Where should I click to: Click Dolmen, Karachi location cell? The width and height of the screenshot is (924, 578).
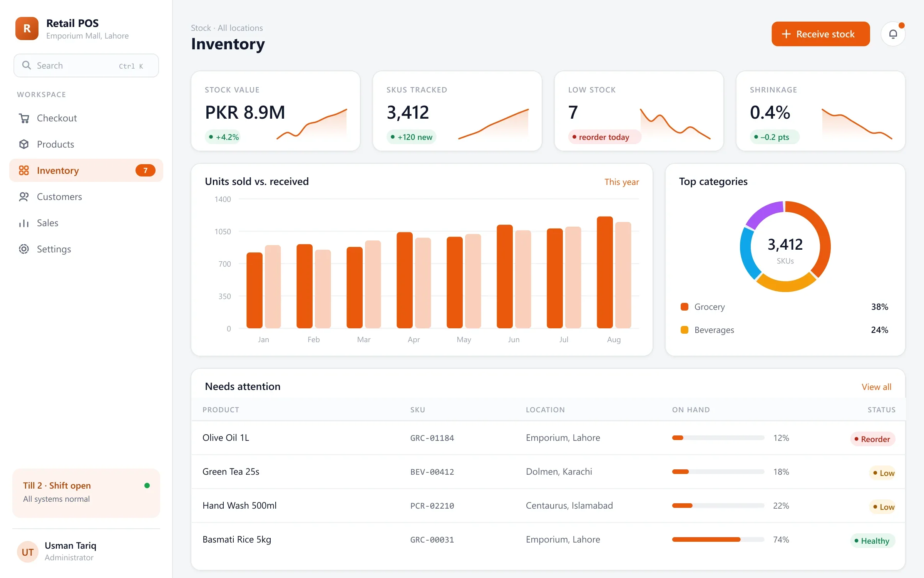(559, 472)
